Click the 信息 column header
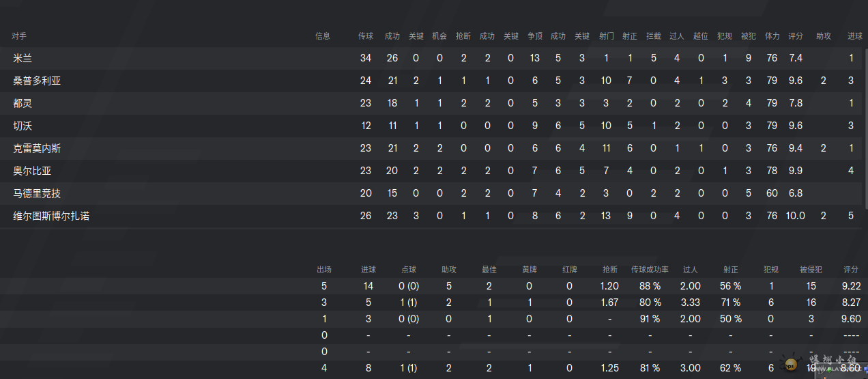 click(323, 36)
